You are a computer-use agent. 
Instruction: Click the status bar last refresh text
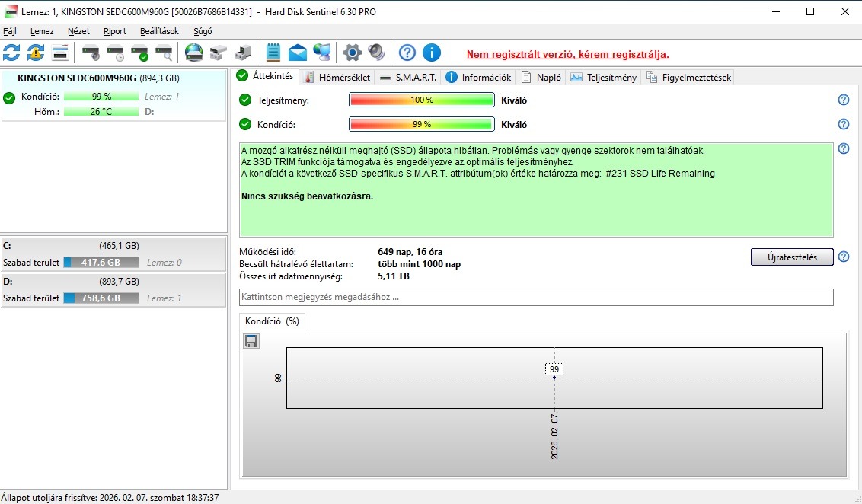click(110, 498)
